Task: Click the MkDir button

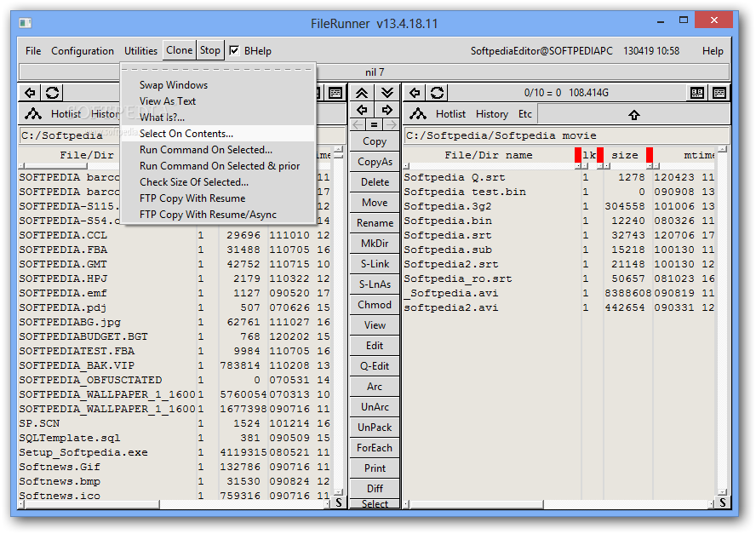Action: (375, 244)
